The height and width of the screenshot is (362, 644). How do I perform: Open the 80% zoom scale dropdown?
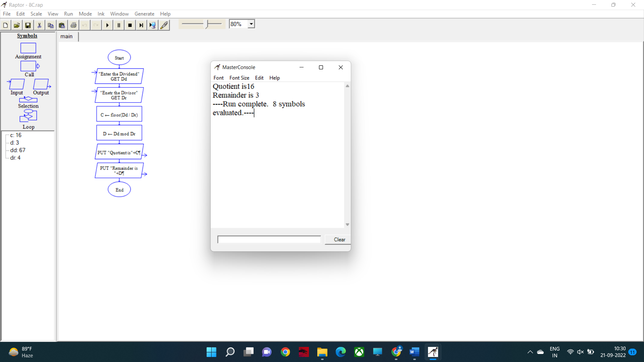tap(251, 24)
